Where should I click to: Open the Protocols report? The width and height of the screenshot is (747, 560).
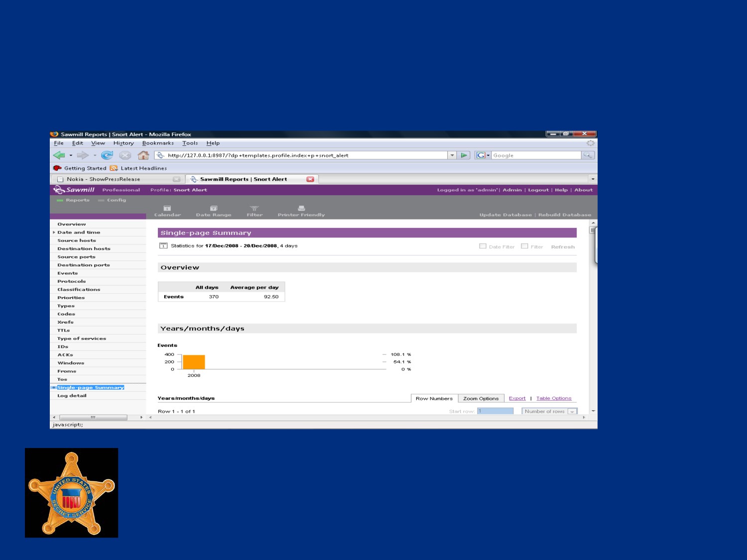(x=72, y=281)
